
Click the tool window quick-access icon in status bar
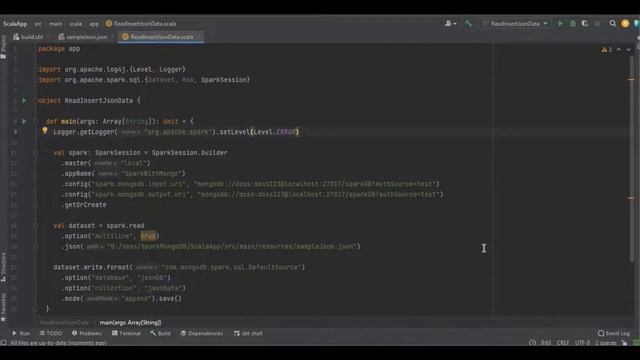tap(3, 342)
